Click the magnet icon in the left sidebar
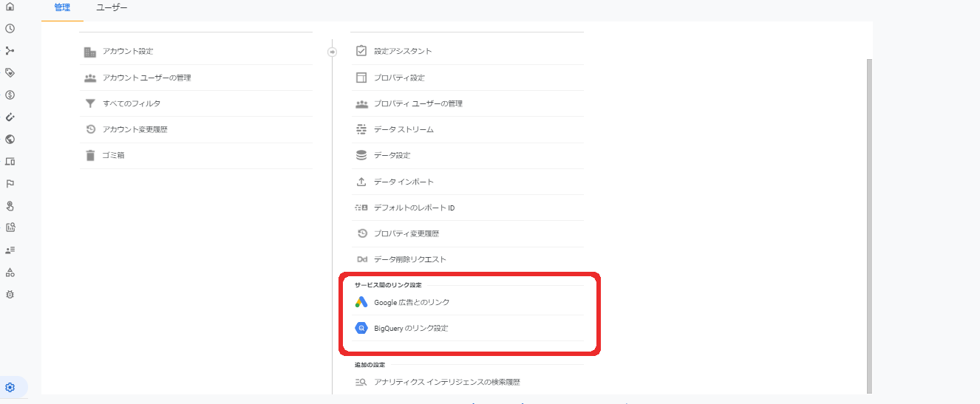 [10, 117]
